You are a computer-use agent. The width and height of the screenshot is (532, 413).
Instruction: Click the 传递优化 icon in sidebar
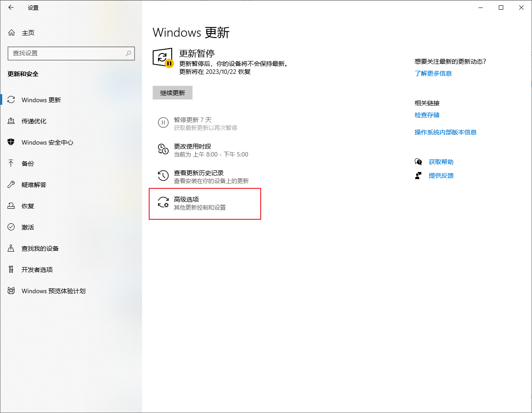coord(12,121)
